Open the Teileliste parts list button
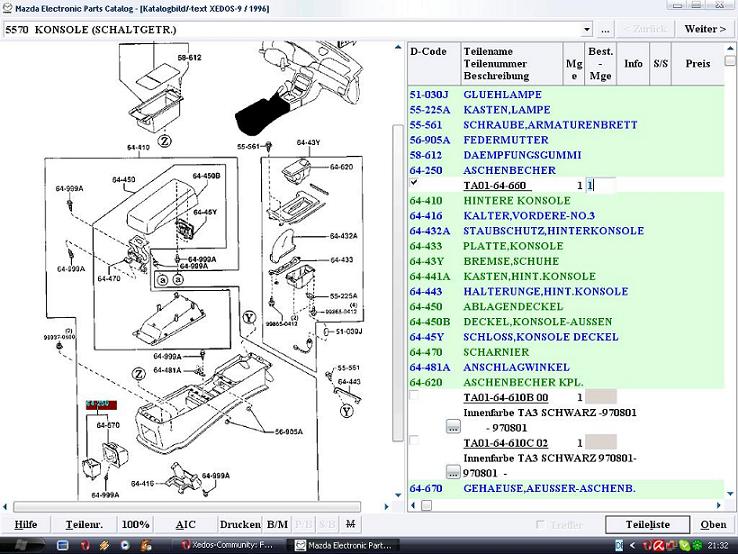738x554 pixels. coord(647,524)
